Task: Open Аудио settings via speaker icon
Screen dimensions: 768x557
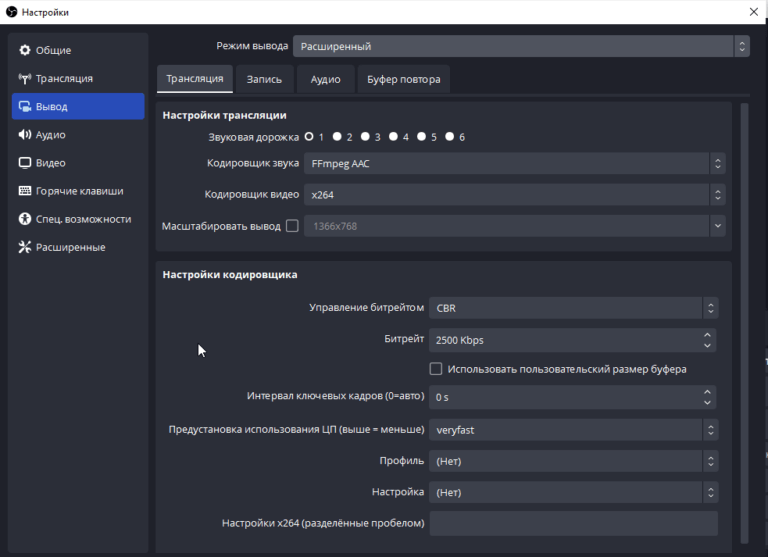Action: 25,134
